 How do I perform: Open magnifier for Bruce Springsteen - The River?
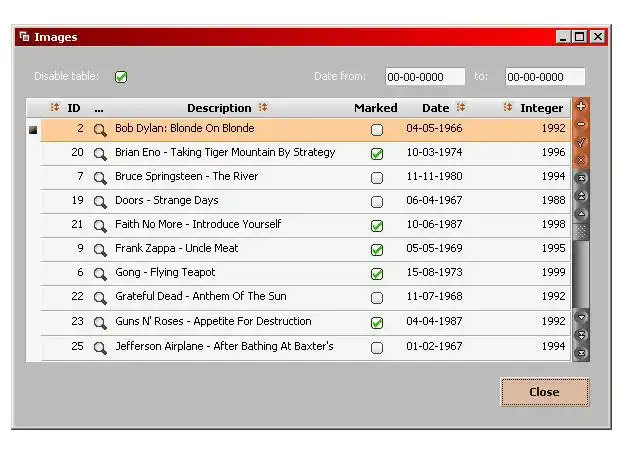[100, 178]
